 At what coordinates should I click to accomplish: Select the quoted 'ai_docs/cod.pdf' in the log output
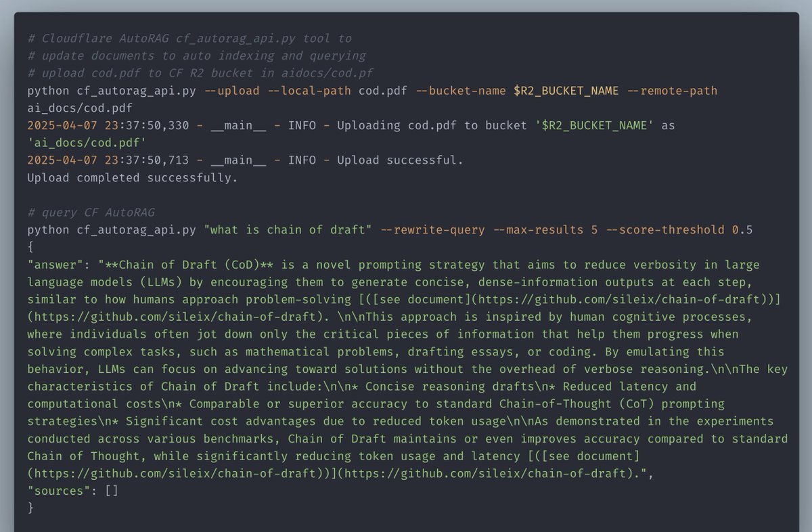[87, 143]
